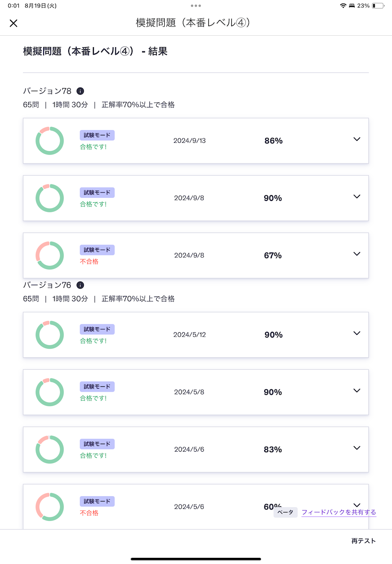Tap the three-dots multitasking icon at top

coord(196,6)
